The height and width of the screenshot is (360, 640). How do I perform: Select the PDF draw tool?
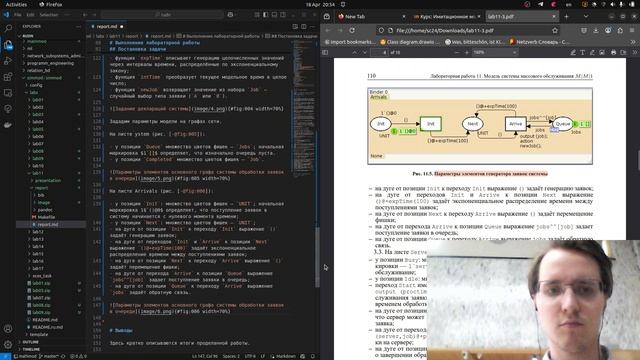click(592, 52)
